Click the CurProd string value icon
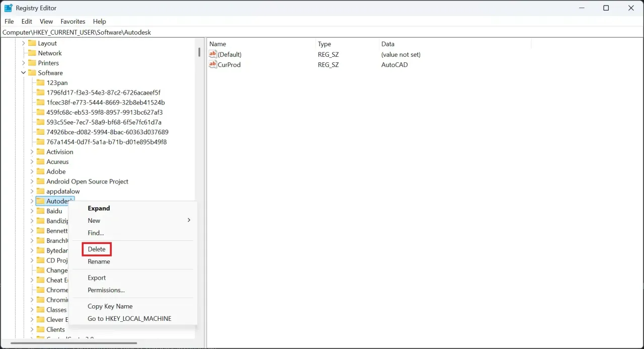The image size is (644, 349). pyautogui.click(x=213, y=64)
